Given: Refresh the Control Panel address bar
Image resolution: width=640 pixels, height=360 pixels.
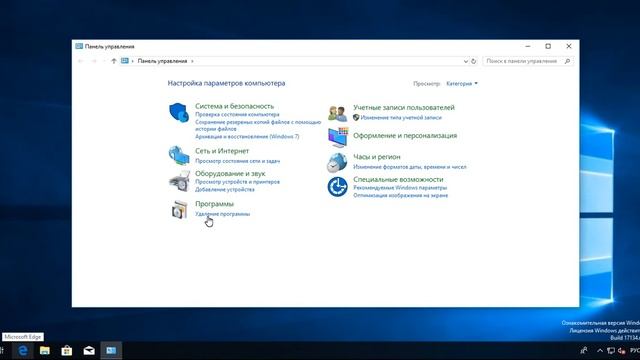Looking at the screenshot, I should coord(473,61).
